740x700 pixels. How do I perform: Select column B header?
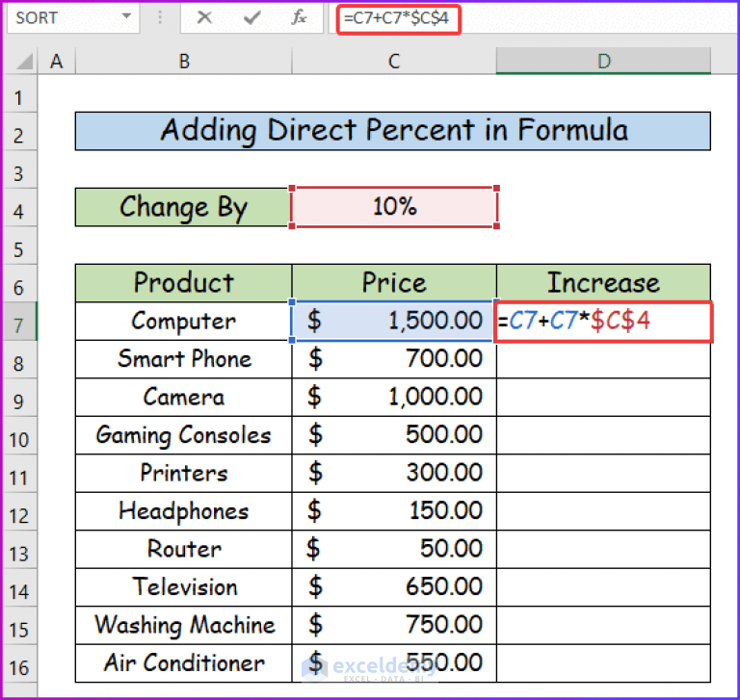click(184, 62)
